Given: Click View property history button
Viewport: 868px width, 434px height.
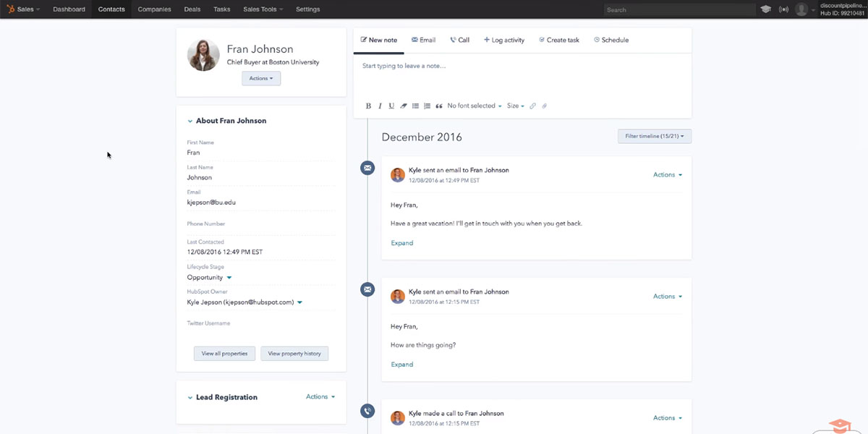Looking at the screenshot, I should [x=294, y=354].
